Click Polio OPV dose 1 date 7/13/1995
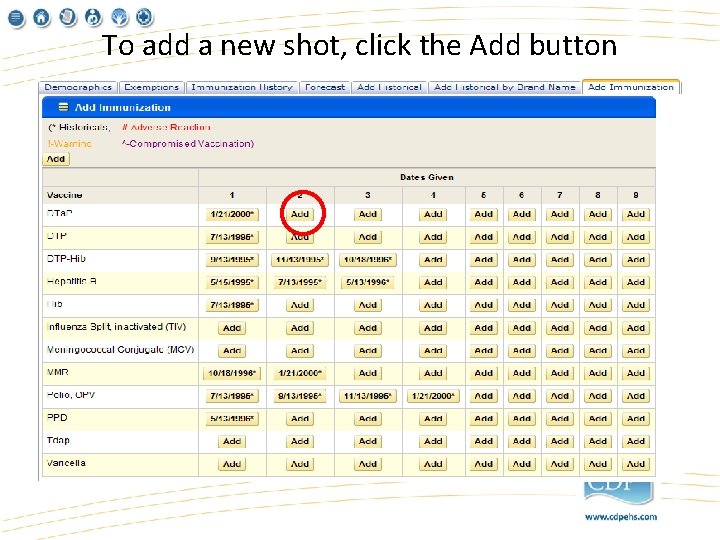 tap(232, 396)
